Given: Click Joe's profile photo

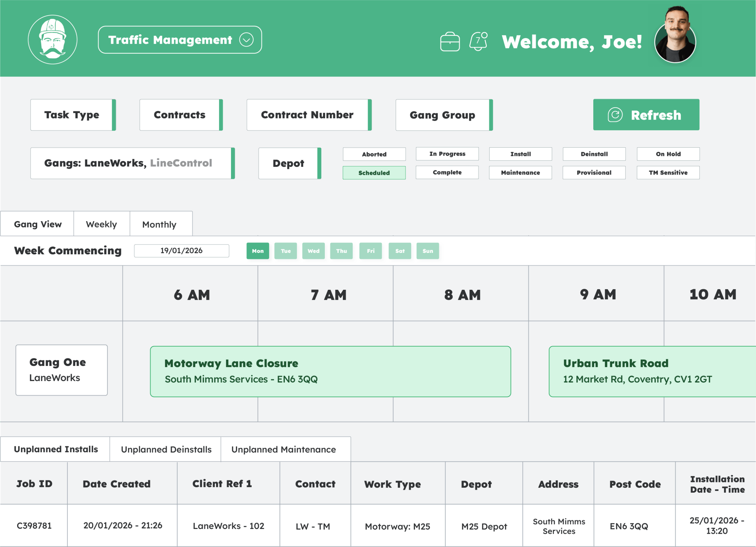Looking at the screenshot, I should click(x=675, y=35).
